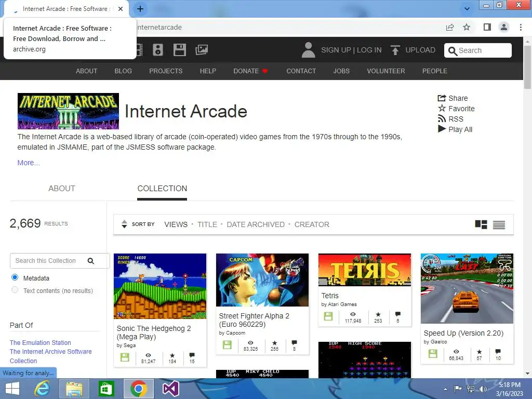The image size is (532, 399).
Task: Open the VOLUNTEER menu item
Action: 386,71
